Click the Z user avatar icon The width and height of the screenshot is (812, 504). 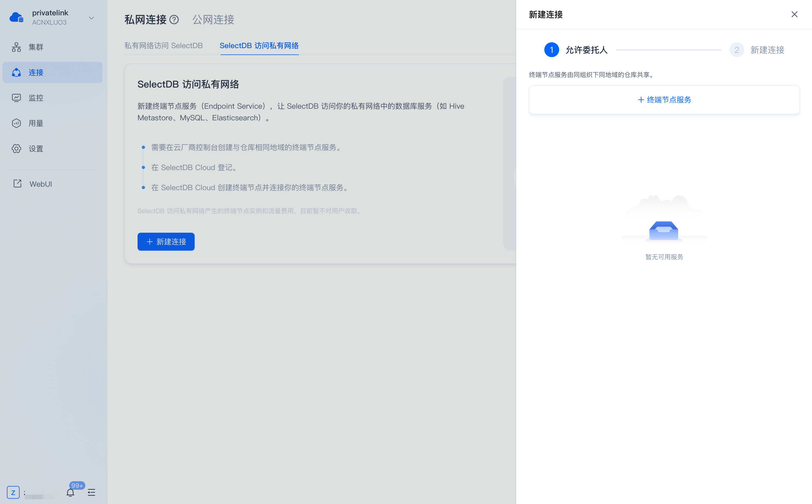(13, 492)
